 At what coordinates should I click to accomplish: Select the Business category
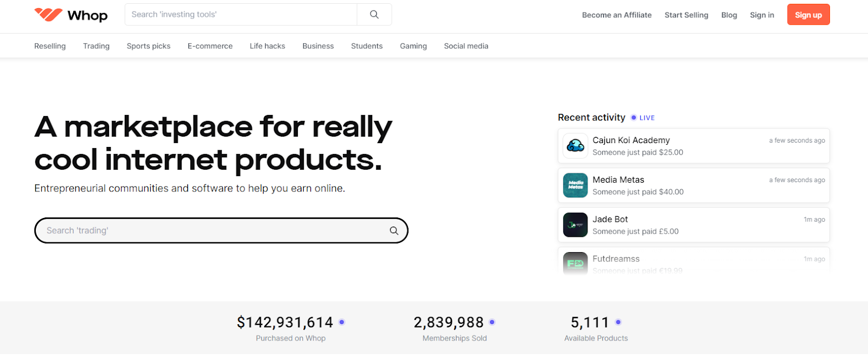pyautogui.click(x=318, y=46)
